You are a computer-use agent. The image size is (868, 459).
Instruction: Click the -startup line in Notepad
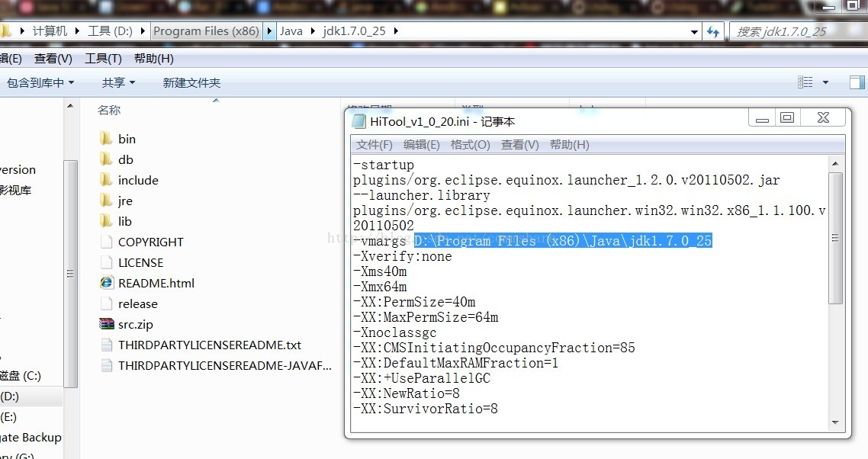coord(384,165)
